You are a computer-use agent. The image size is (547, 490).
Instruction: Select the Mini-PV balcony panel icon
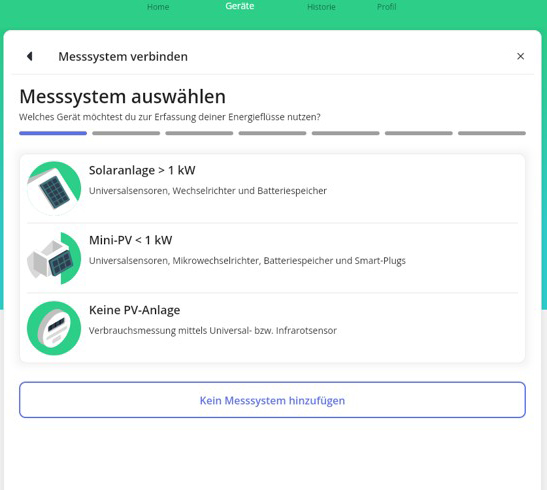click(54, 258)
